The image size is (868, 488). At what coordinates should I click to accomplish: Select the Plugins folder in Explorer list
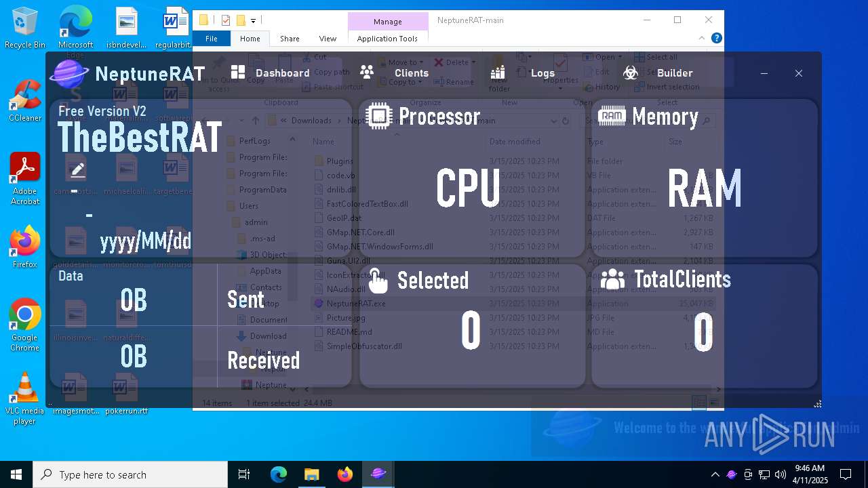tap(340, 161)
